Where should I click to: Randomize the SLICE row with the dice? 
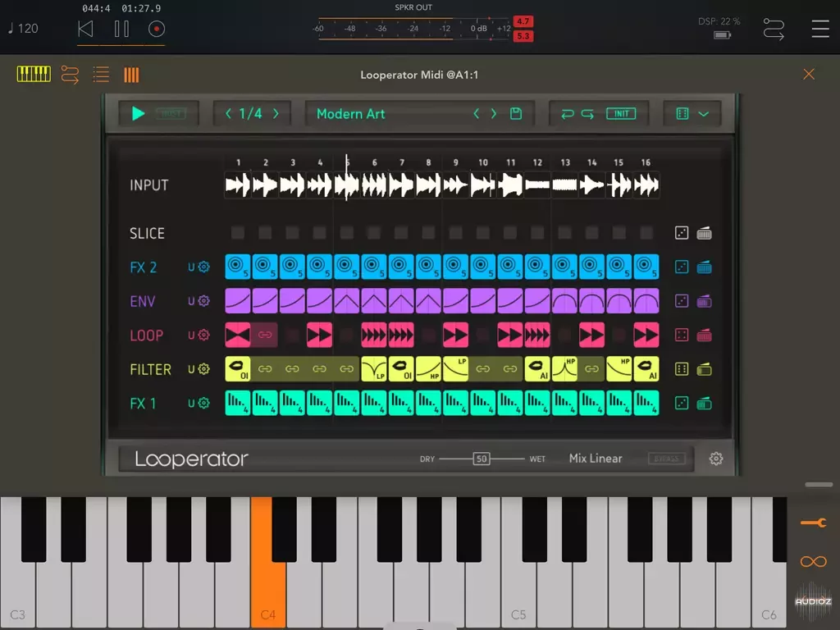tap(682, 233)
